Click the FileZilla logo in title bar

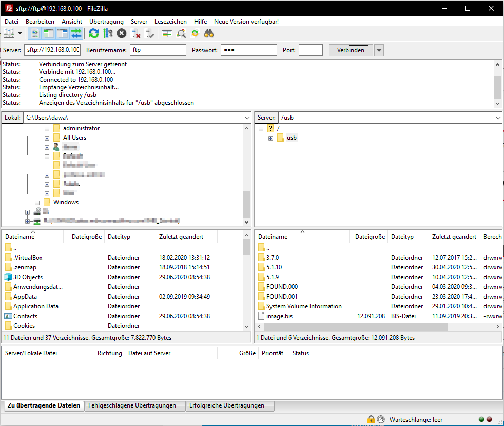click(x=9, y=8)
